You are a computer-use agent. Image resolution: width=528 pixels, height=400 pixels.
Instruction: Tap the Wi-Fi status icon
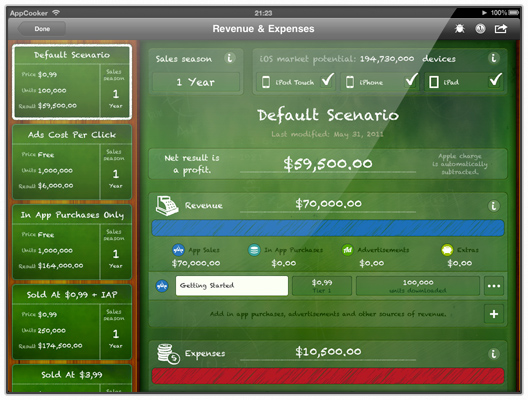(x=56, y=13)
